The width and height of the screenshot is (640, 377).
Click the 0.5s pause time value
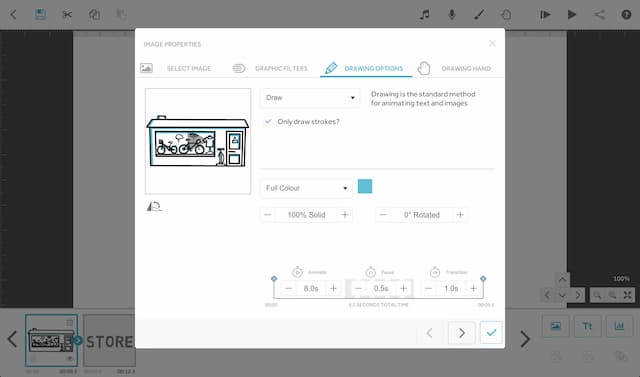coord(381,288)
